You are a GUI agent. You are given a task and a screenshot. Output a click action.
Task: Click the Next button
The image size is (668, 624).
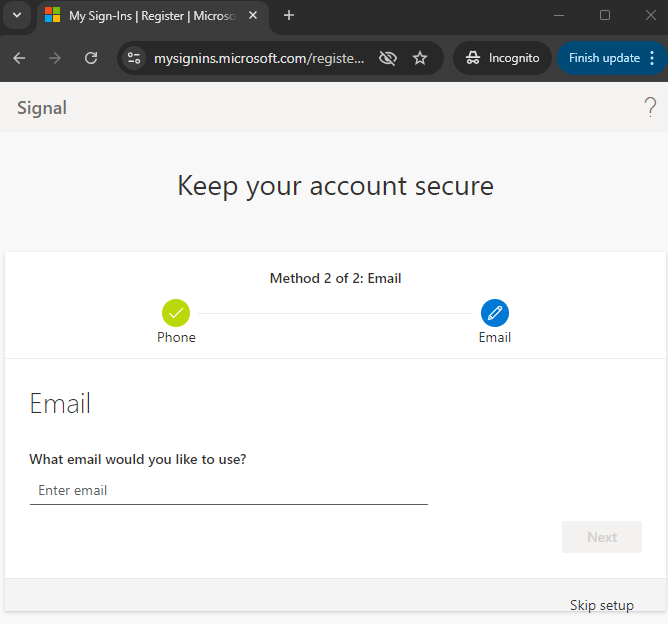point(602,537)
